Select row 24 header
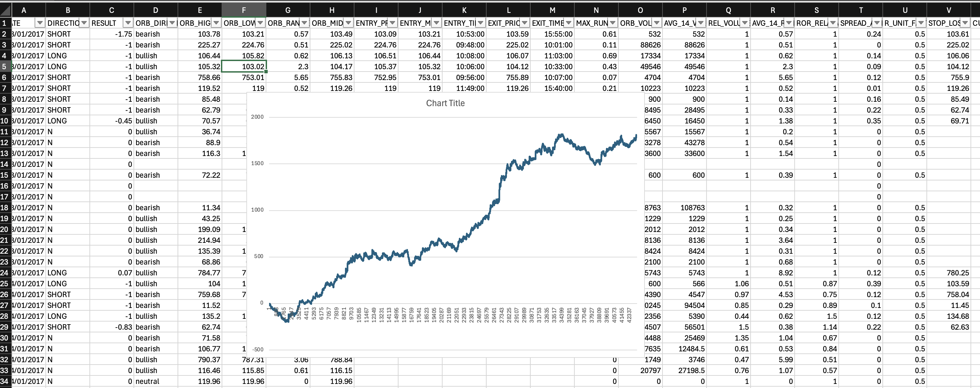Image resolution: width=980 pixels, height=388 pixels. (x=4, y=273)
